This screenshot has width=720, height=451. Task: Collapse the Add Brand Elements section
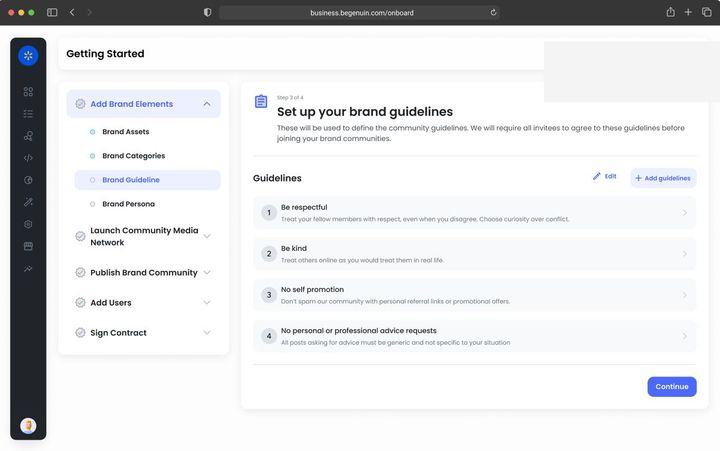pyautogui.click(x=207, y=104)
